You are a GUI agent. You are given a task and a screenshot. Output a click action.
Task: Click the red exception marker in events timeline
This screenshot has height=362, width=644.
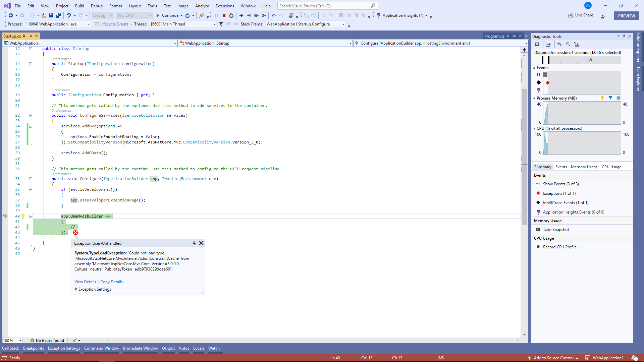coord(548,83)
